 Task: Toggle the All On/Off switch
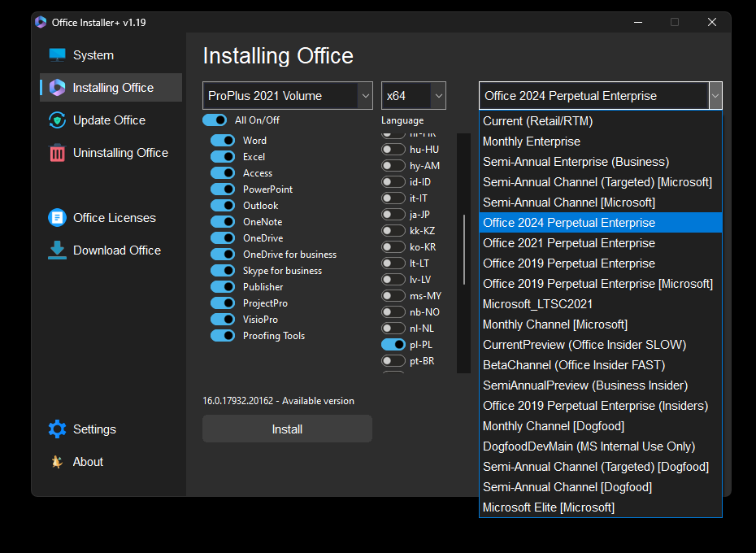coord(215,120)
